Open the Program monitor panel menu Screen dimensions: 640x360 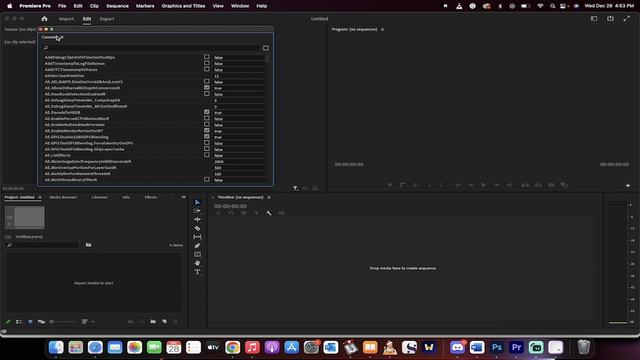click(x=382, y=29)
